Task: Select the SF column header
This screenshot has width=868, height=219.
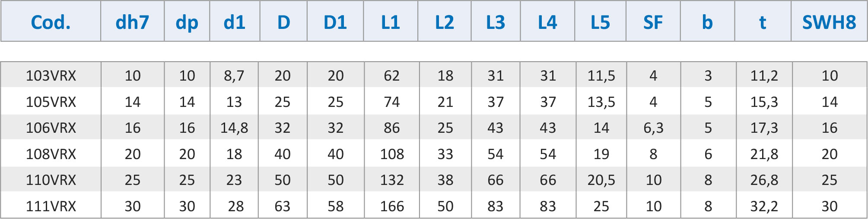Action: 653,22
